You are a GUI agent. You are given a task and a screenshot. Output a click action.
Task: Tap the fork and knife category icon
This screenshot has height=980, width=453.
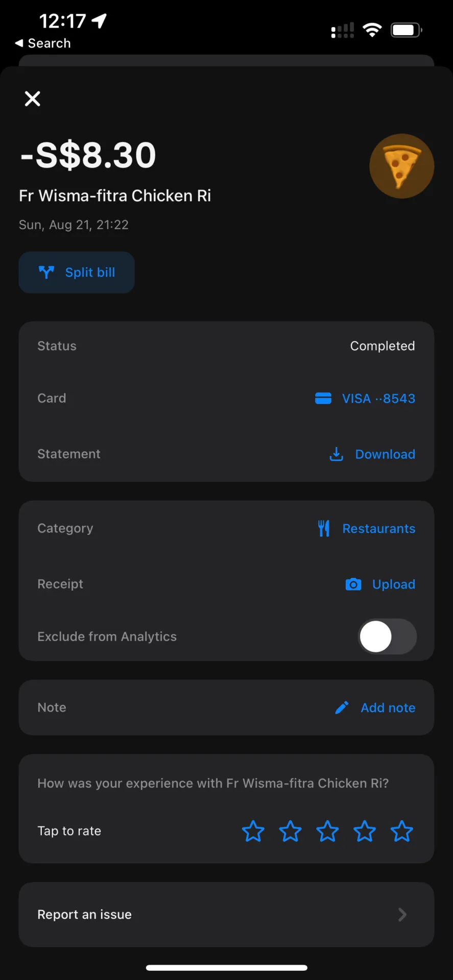click(x=324, y=528)
